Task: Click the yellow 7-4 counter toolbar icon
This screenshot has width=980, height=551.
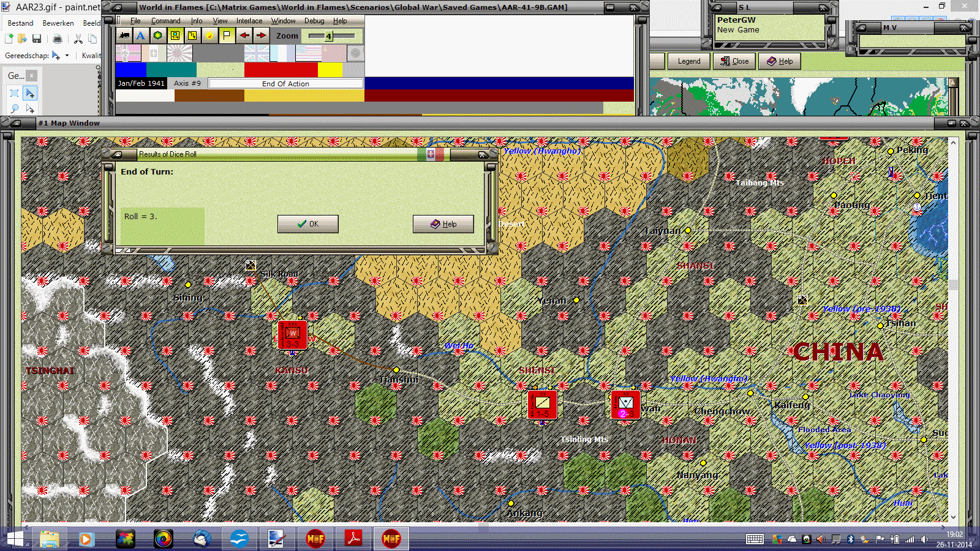Action: click(192, 36)
